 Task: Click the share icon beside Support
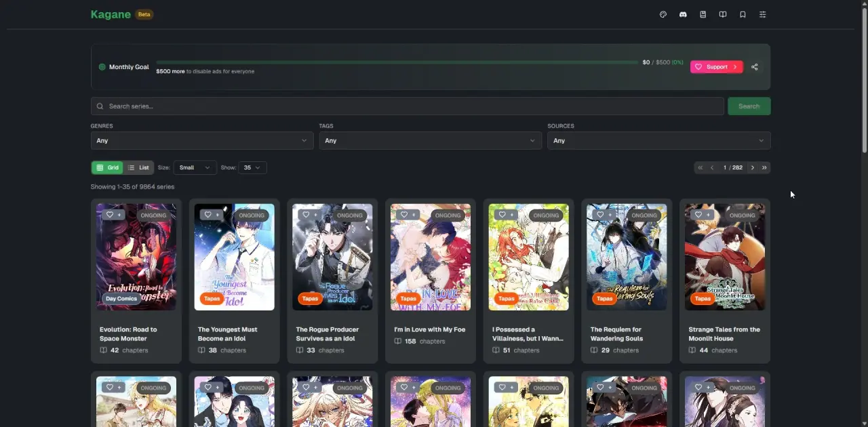click(754, 67)
